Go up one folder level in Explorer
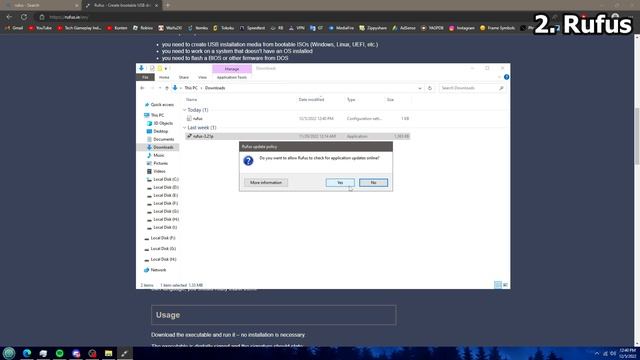Image resolution: width=640 pixels, height=360 pixels. pyautogui.click(x=167, y=88)
